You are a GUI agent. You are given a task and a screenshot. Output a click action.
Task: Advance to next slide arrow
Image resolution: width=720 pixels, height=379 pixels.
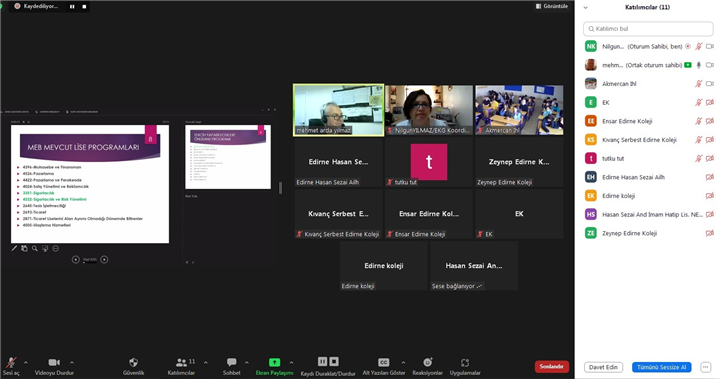pyautogui.click(x=104, y=260)
